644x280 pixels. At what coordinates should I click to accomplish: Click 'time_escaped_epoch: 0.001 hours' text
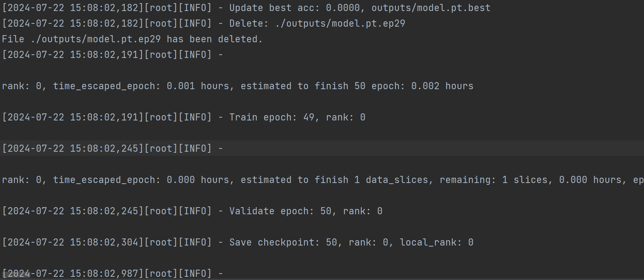point(141,86)
